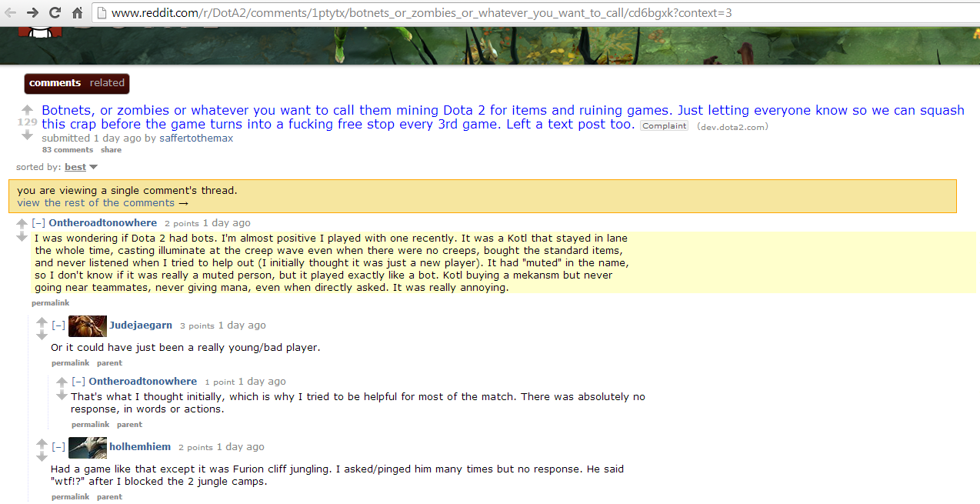
Task: Go to browser home page icon
Action: click(77, 12)
